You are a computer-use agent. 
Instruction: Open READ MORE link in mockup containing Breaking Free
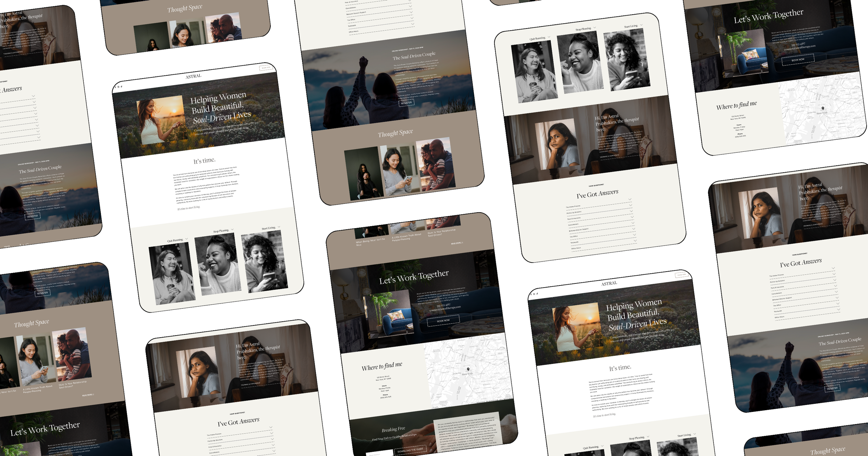pos(457,243)
